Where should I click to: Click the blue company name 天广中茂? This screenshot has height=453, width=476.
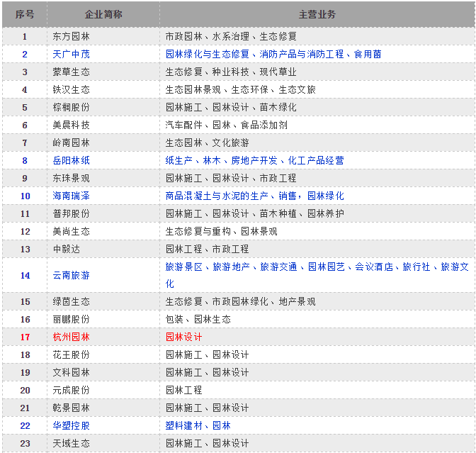pos(71,54)
